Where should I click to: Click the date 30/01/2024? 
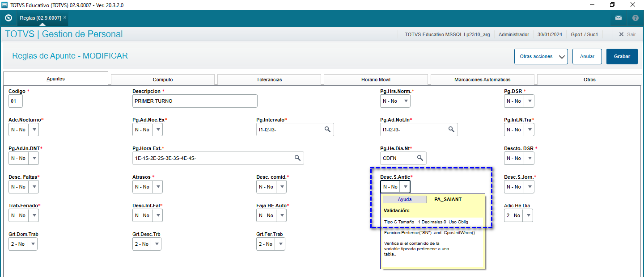pyautogui.click(x=549, y=34)
